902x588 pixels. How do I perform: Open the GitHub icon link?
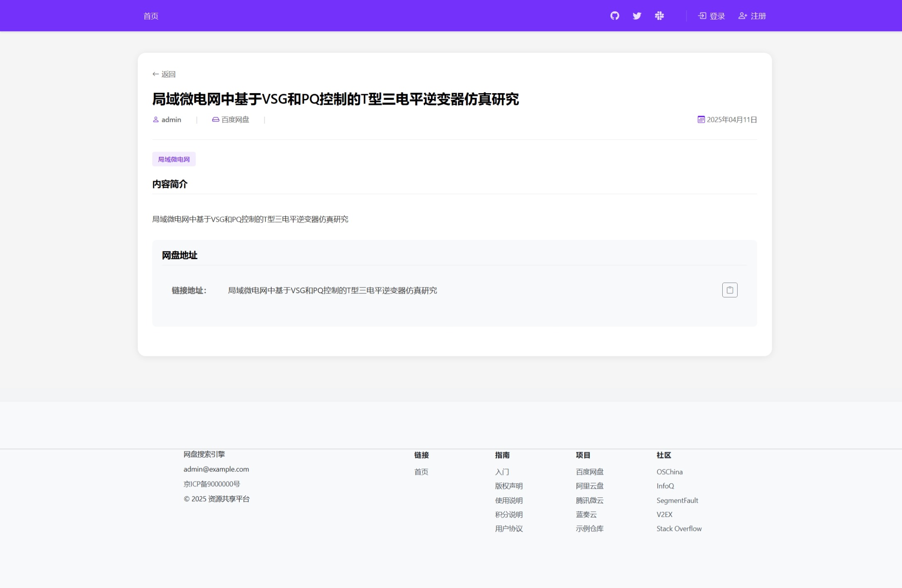615,16
